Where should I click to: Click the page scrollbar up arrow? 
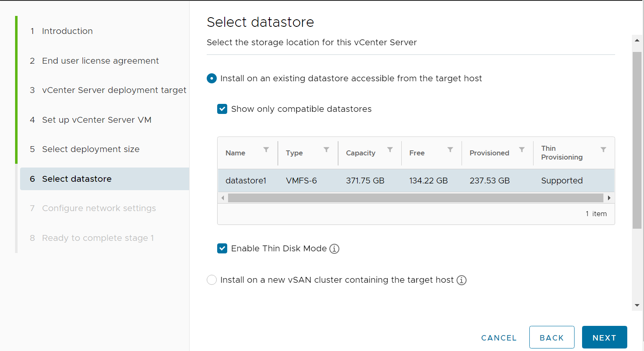pos(637,41)
